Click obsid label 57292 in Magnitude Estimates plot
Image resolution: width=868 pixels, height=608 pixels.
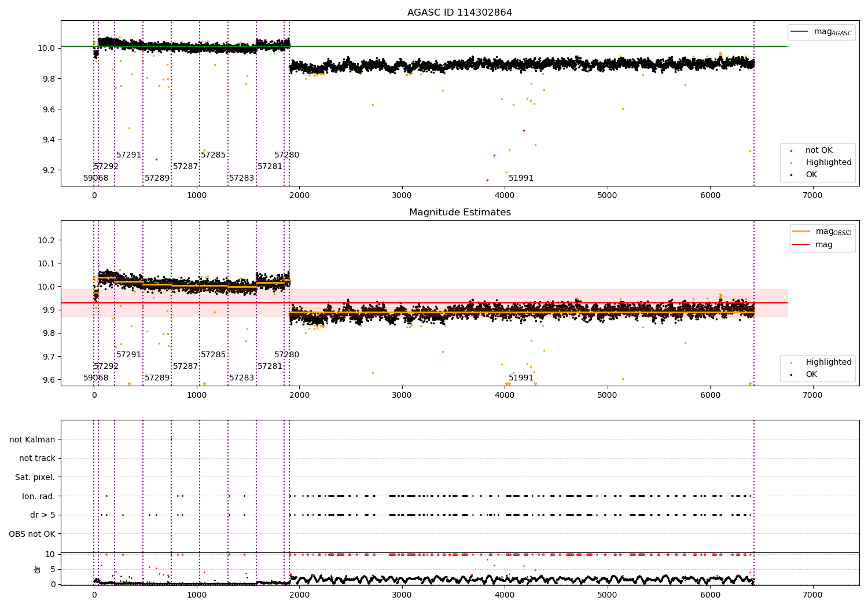pyautogui.click(x=106, y=367)
